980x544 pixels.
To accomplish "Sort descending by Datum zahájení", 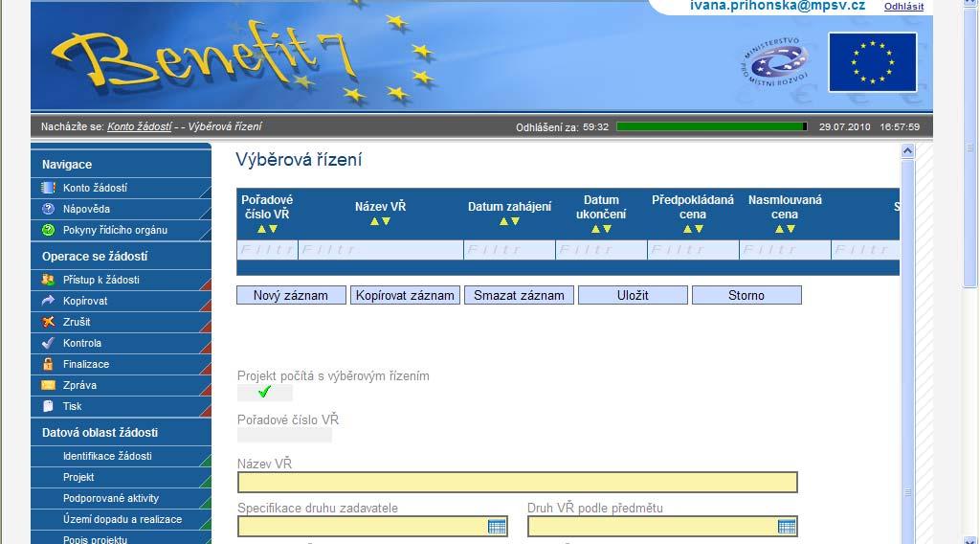I will (x=515, y=221).
